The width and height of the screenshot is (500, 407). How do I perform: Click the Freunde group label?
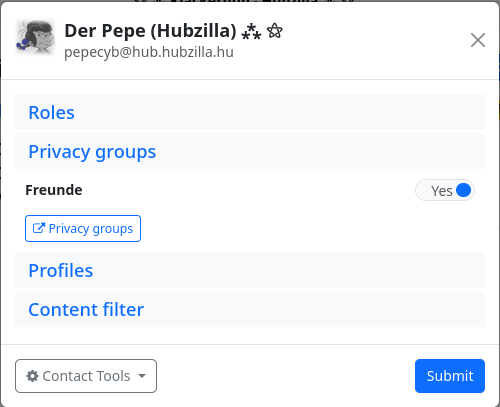(x=54, y=190)
